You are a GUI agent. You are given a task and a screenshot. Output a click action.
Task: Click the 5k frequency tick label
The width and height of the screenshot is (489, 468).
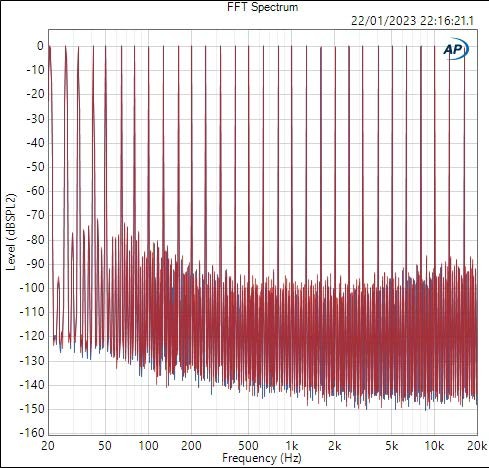(x=392, y=446)
